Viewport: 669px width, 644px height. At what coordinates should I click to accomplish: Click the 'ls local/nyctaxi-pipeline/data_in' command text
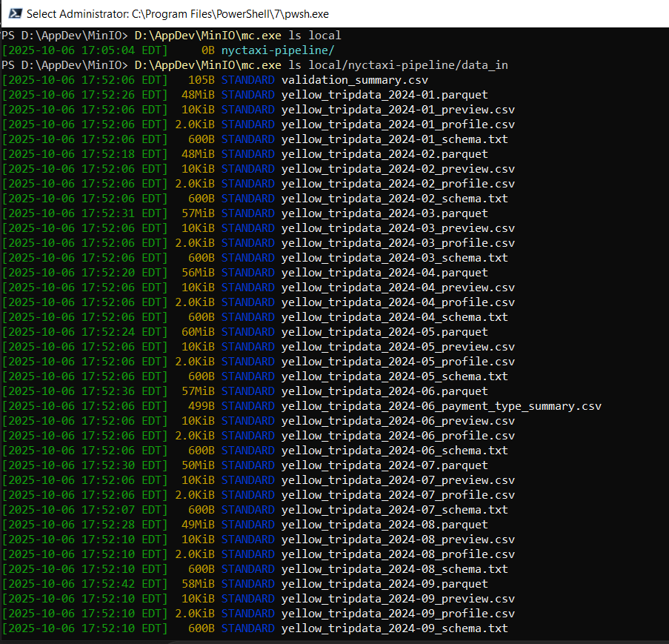[x=399, y=65]
